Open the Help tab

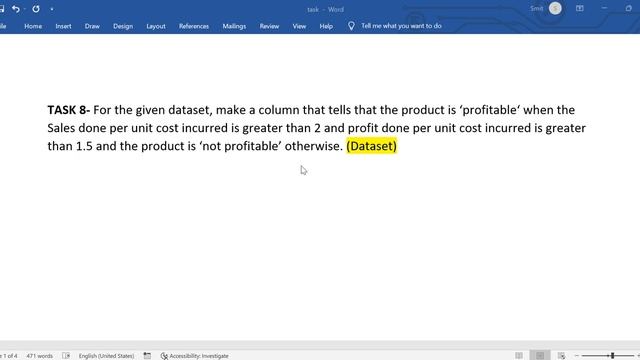[326, 26]
